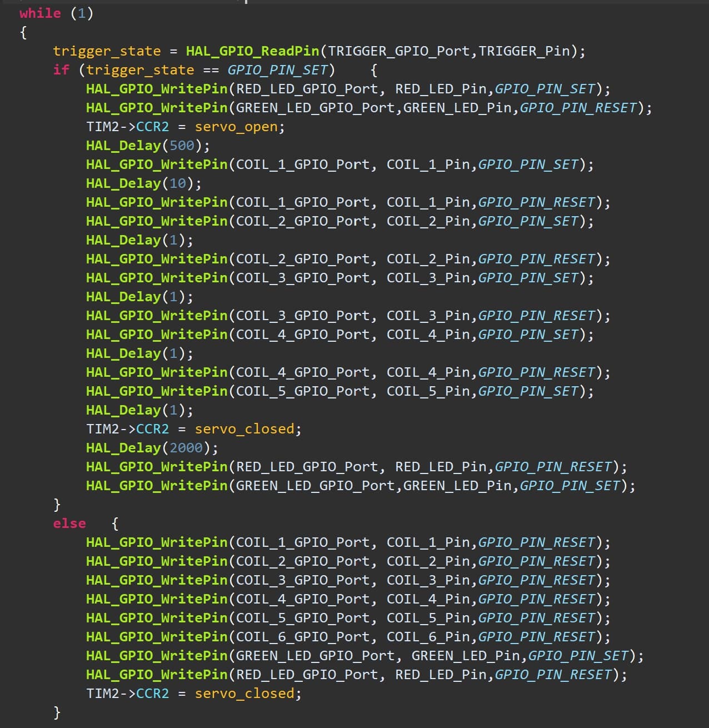Image resolution: width=709 pixels, height=728 pixels.
Task: Click the 'else' keyword
Action: coord(69,523)
